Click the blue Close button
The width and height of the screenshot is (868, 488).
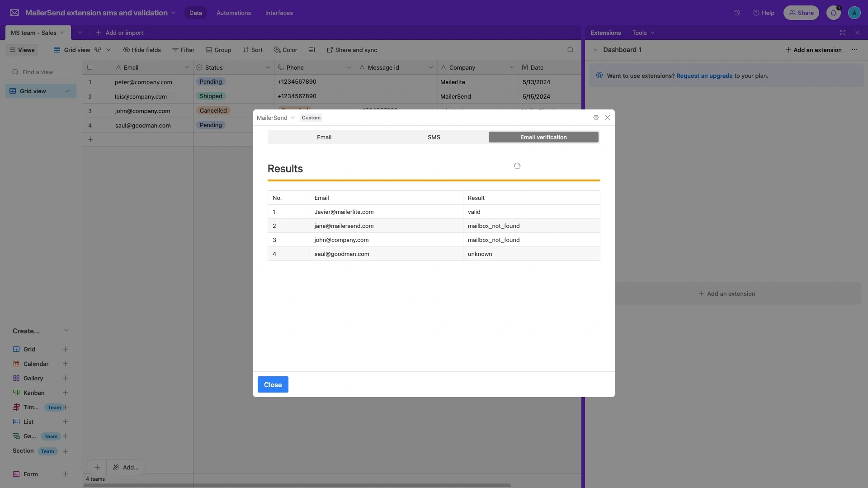273,384
